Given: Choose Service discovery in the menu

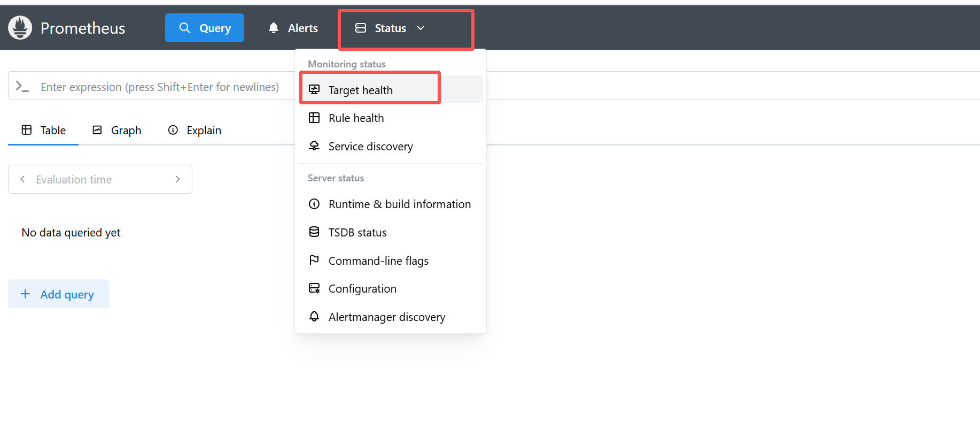Looking at the screenshot, I should pos(391,146).
